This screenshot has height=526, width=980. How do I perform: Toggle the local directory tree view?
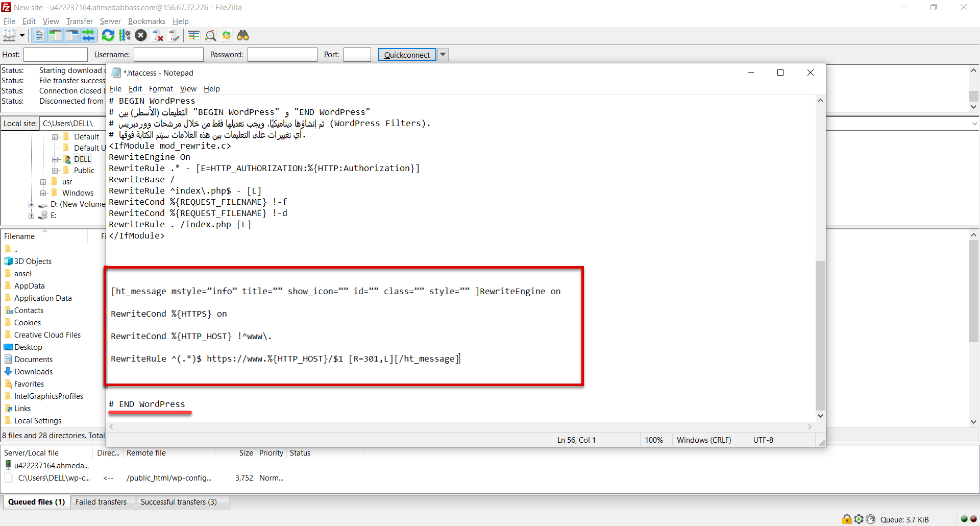pos(56,35)
